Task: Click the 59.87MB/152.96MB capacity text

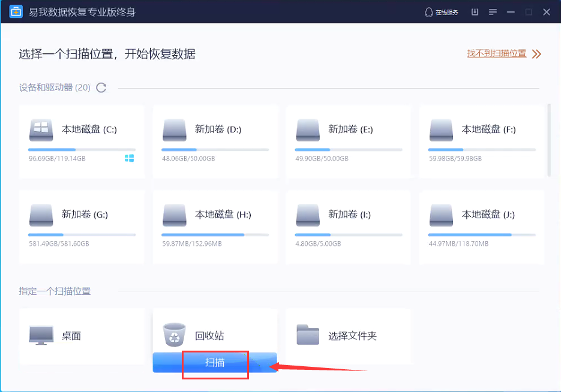Action: pos(192,243)
